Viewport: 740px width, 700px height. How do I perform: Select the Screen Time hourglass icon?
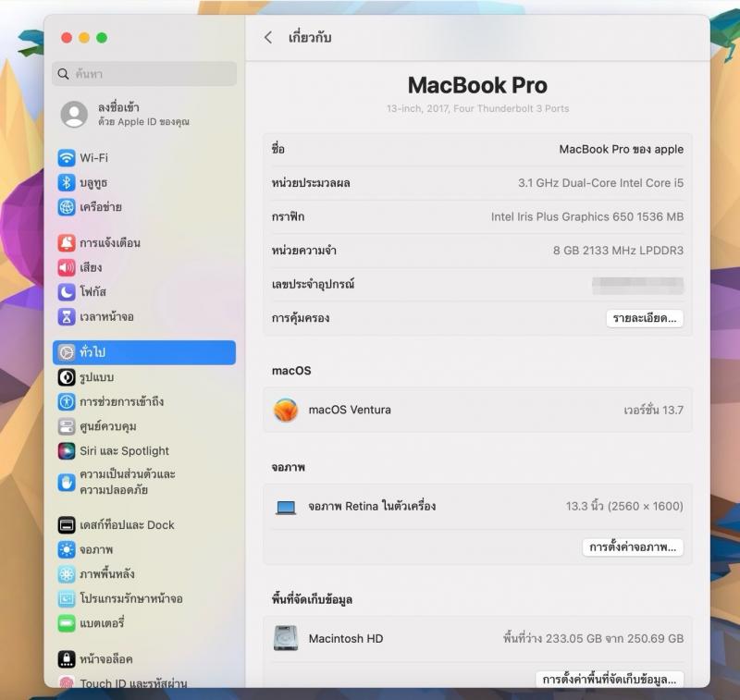coord(67,316)
